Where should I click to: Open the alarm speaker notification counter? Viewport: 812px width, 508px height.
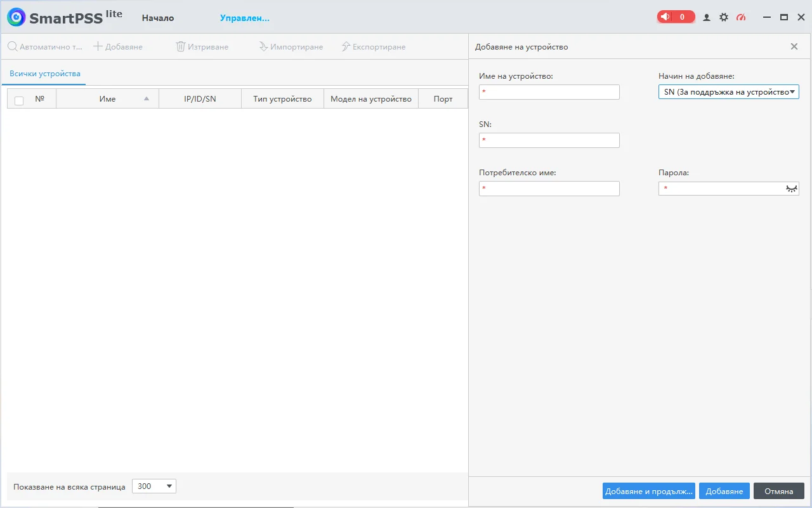[676, 17]
